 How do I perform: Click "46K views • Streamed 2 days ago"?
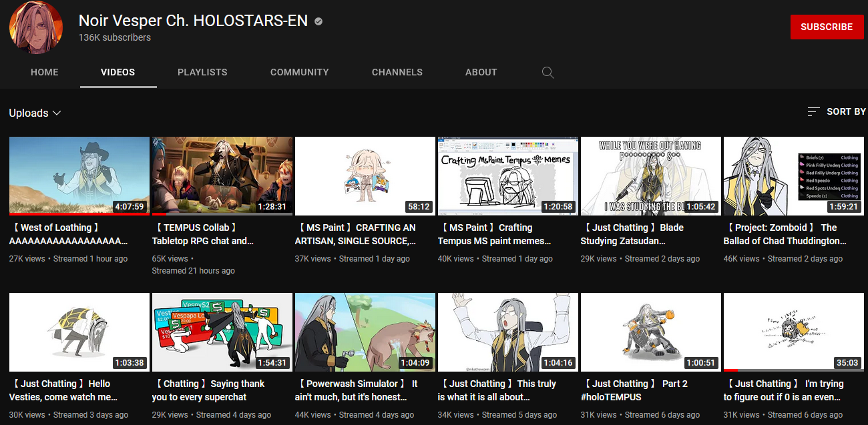coord(783,259)
